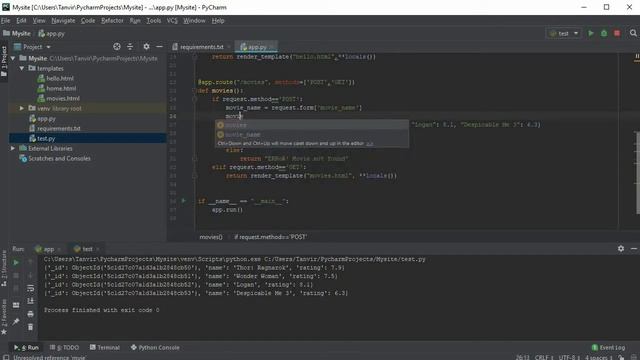Image resolution: width=640 pixels, height=360 pixels.
Task: Click the locate/scroll-from-source target icon in Project panel
Action: point(117,47)
